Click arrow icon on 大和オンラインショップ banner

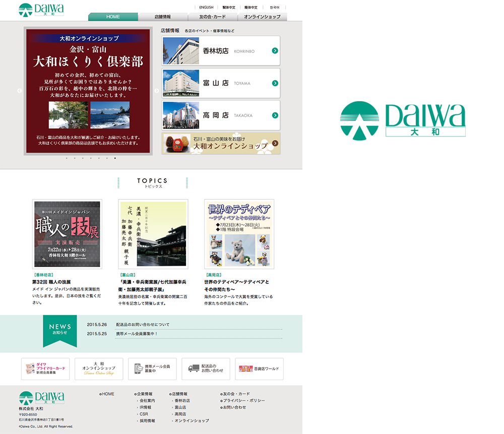tap(275, 143)
